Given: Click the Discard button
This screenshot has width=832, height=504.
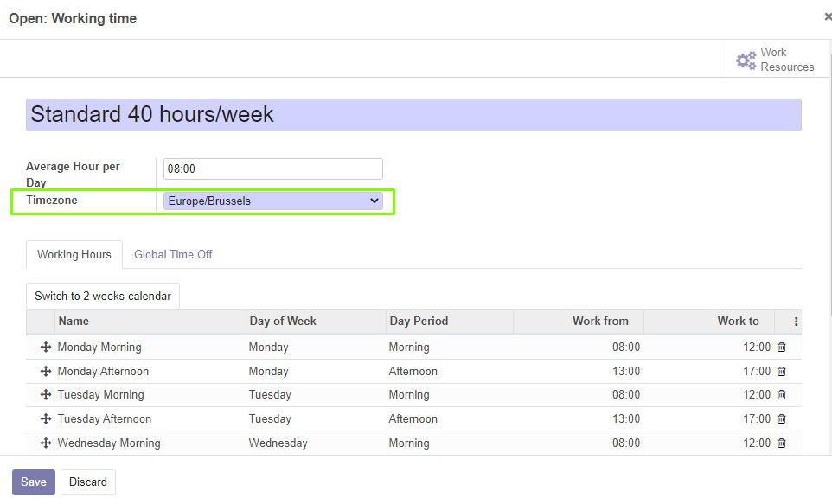Looking at the screenshot, I should coord(88,482).
